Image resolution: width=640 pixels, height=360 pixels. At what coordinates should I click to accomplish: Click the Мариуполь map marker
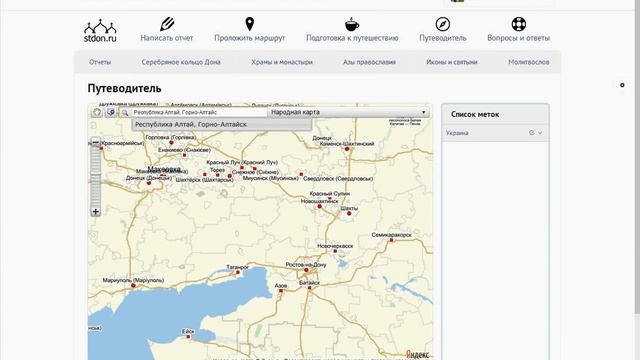click(x=133, y=286)
